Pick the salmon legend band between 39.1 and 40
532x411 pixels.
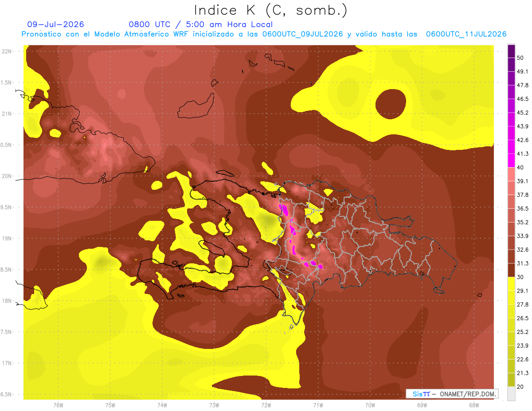point(511,174)
